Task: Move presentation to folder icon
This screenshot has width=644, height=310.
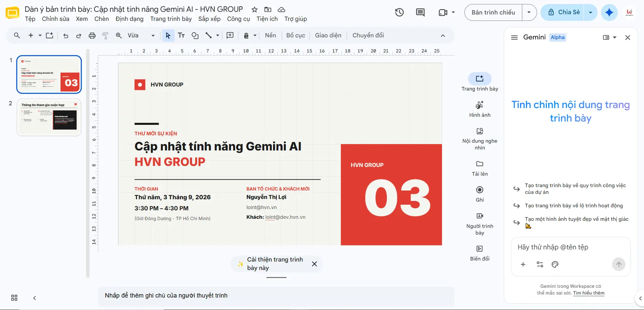Action: (268, 9)
